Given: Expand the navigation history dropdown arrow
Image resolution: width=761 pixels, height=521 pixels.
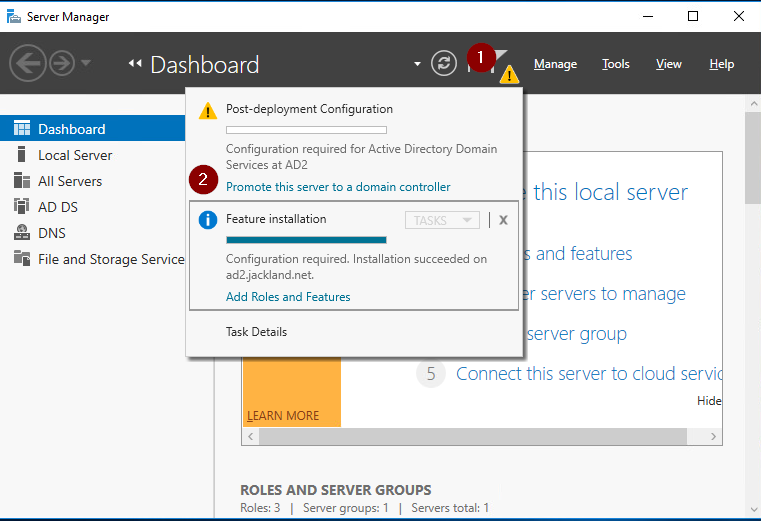Looking at the screenshot, I should (86, 64).
